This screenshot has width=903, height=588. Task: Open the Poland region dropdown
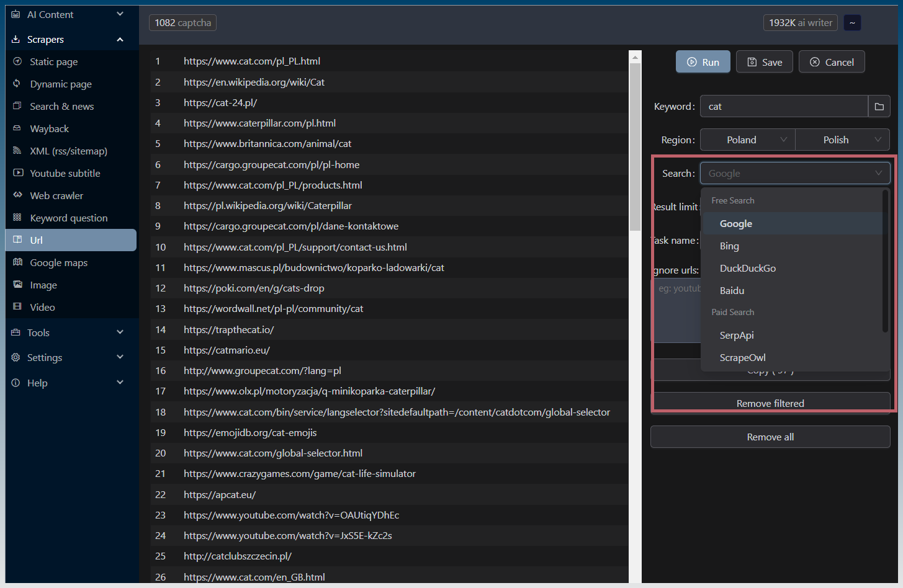coord(747,140)
